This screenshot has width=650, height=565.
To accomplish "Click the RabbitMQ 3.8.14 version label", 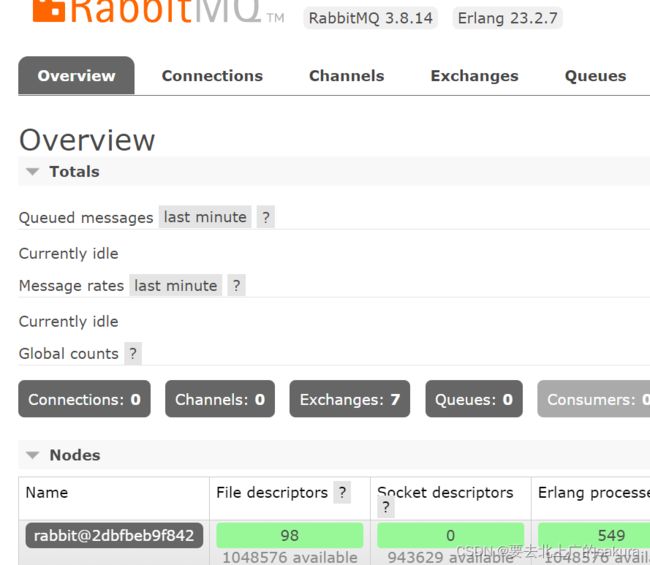I will [x=371, y=18].
